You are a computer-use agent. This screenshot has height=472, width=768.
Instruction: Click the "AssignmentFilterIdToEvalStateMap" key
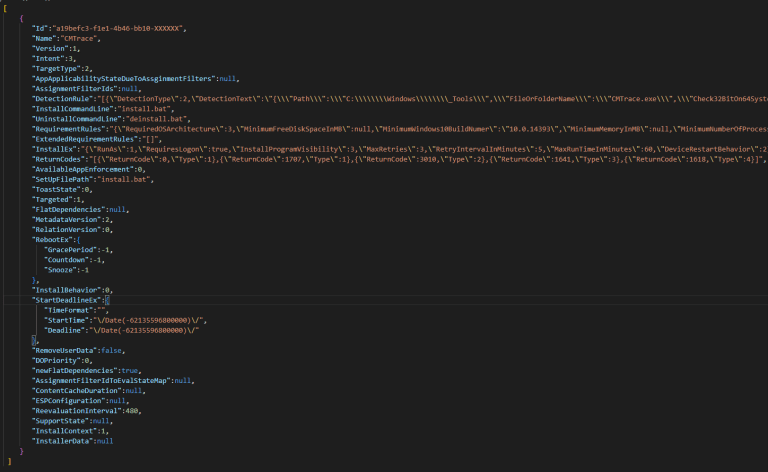pos(100,380)
